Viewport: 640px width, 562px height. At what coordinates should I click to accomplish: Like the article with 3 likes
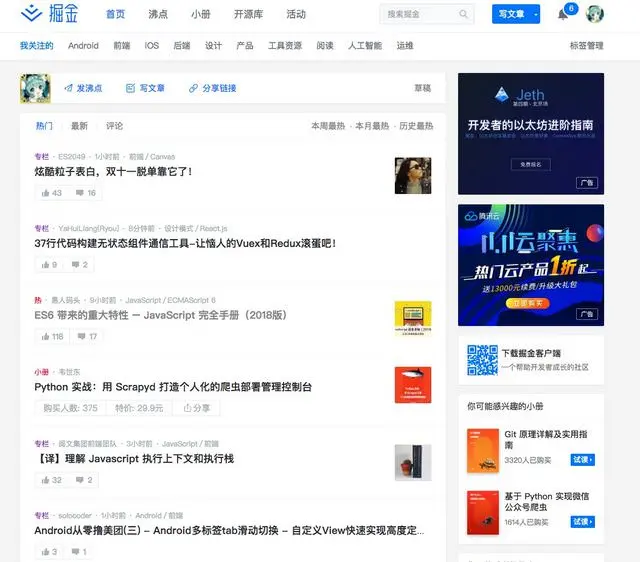(x=49, y=552)
